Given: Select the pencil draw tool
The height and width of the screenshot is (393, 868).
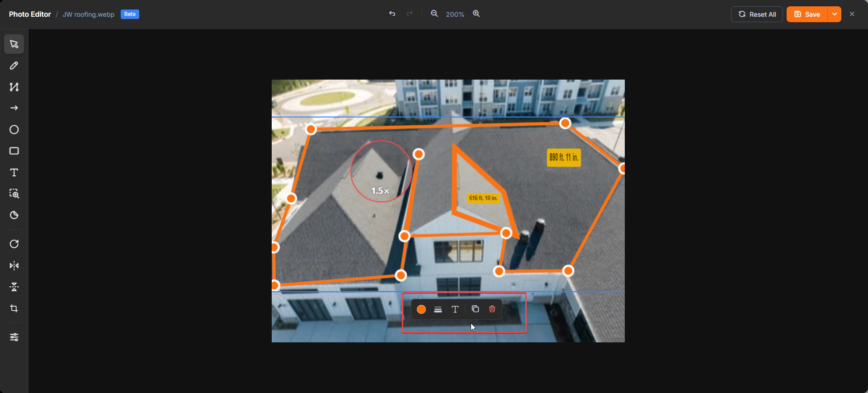Looking at the screenshot, I should coord(14,66).
